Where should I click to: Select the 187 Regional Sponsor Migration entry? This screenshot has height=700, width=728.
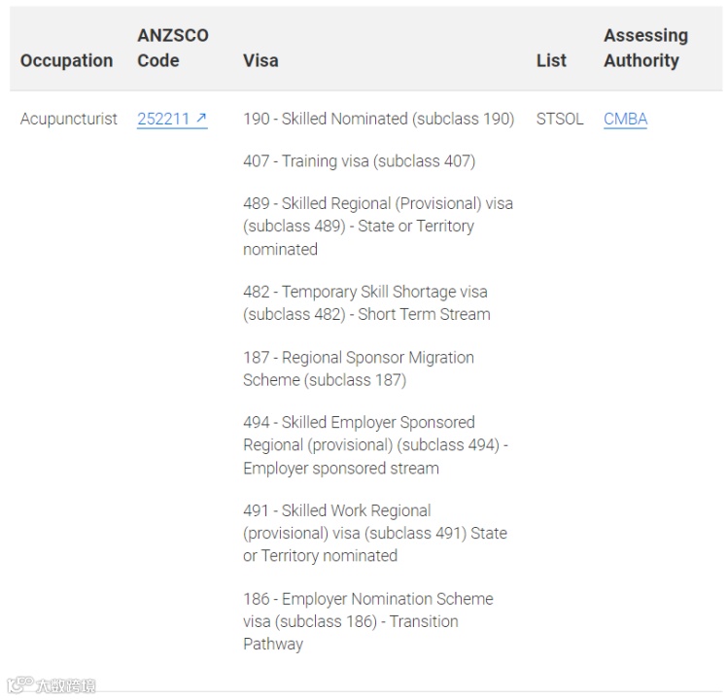pyautogui.click(x=359, y=368)
